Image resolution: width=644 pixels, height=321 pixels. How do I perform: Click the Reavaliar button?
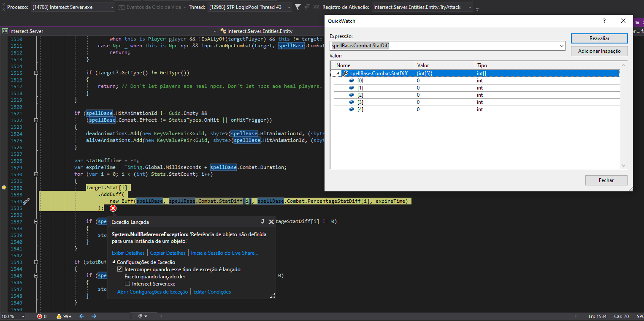(599, 38)
